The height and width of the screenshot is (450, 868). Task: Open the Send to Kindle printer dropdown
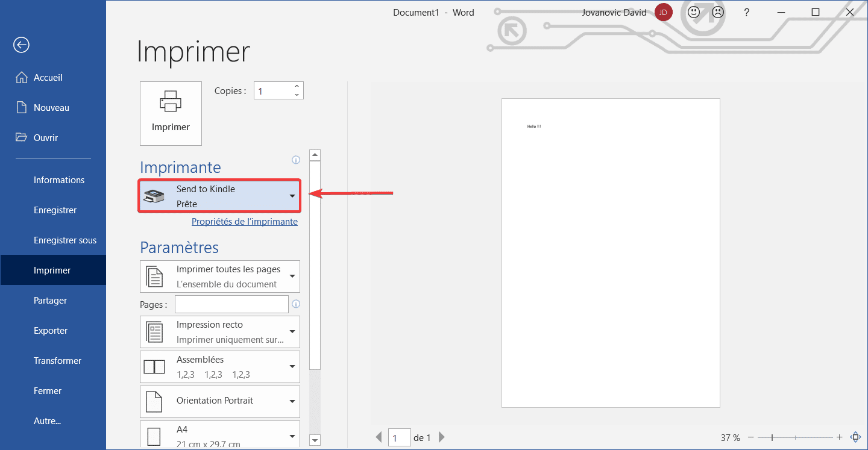pos(220,196)
